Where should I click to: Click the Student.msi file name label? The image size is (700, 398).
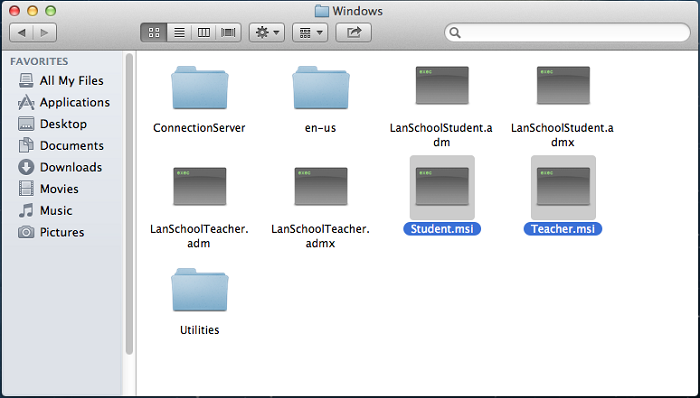(x=442, y=229)
